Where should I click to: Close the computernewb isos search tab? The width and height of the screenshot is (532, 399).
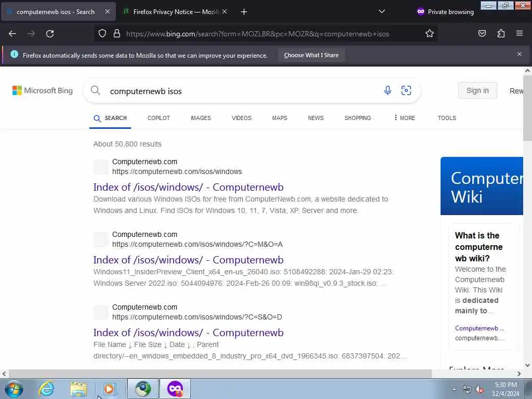tap(107, 11)
